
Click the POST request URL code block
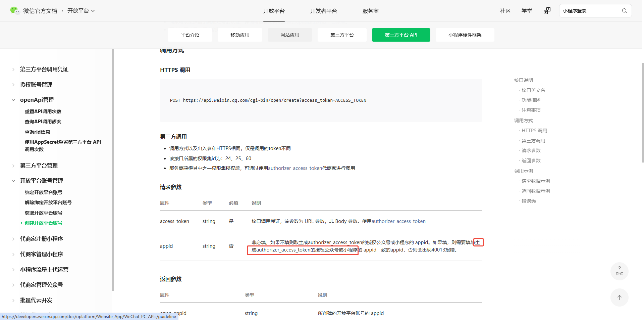tap(321, 100)
